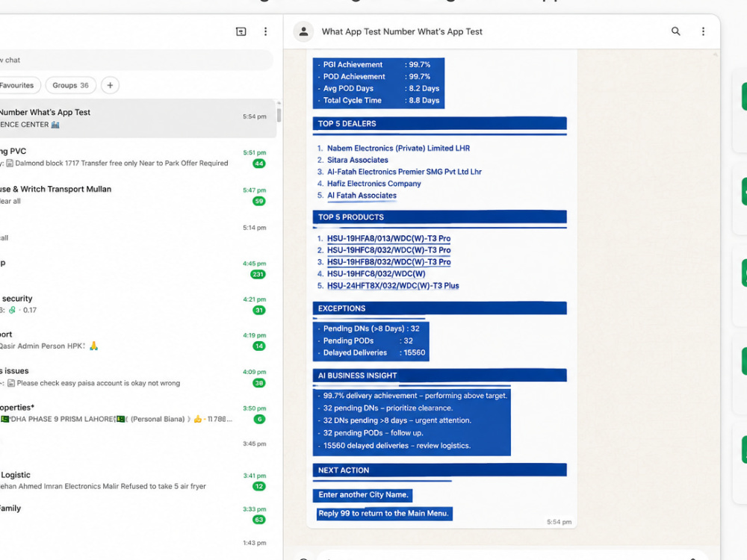This screenshot has height=560, width=747.
Task: Filter chats by Groups 36
Action: tap(70, 85)
